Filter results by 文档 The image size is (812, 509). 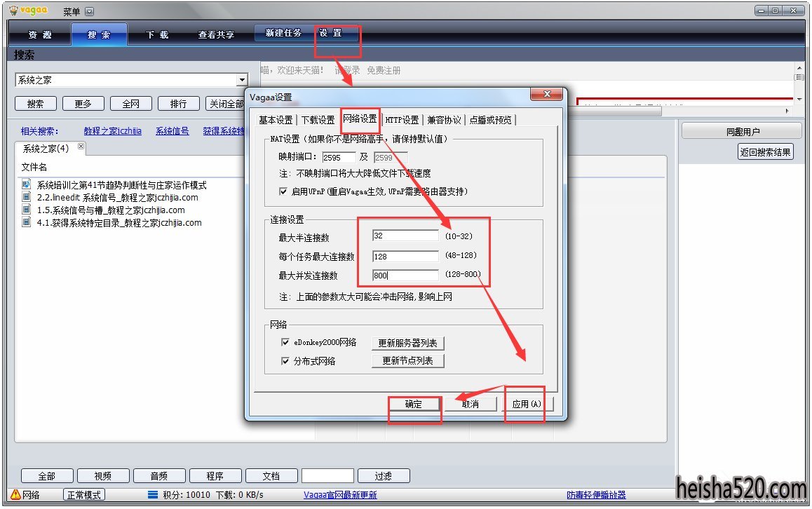[271, 476]
